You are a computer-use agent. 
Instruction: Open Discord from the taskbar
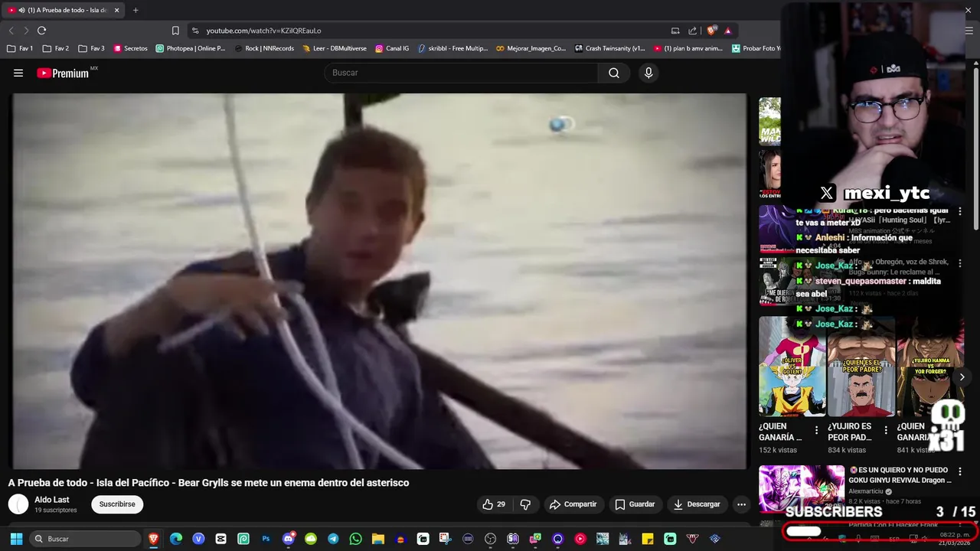289,539
